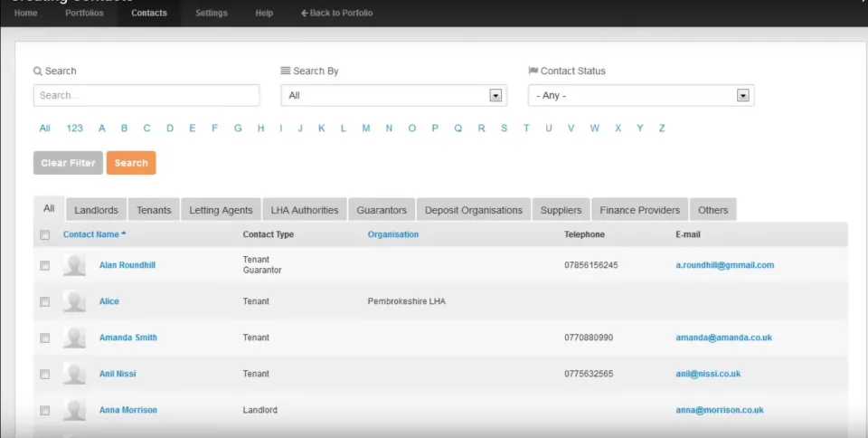Click email anil@nissi.co.uk
Screen dimensions: 868x438
coord(708,374)
